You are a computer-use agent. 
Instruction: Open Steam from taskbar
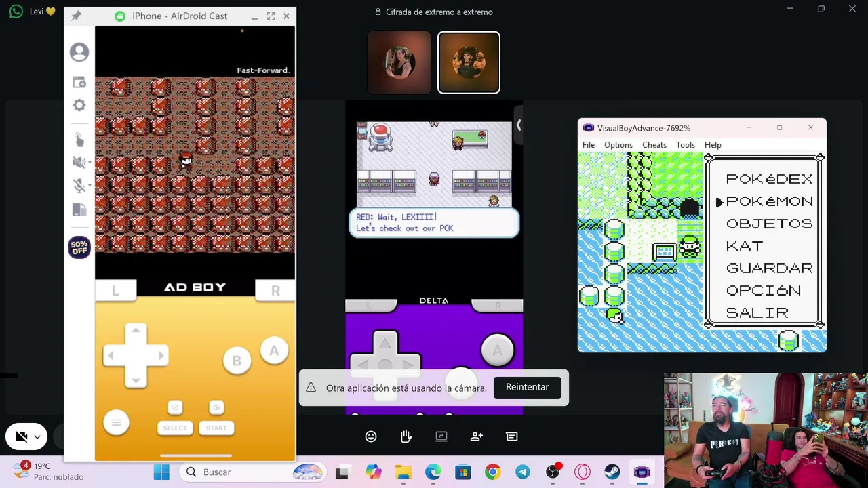612,472
